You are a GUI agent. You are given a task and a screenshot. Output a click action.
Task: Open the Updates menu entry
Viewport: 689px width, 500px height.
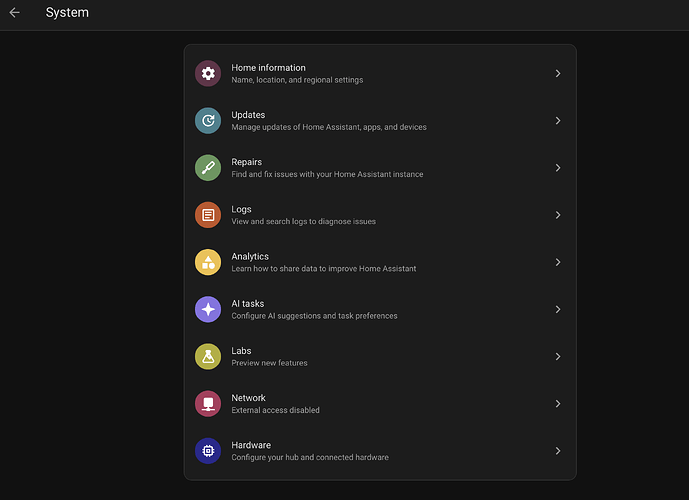click(x=380, y=120)
